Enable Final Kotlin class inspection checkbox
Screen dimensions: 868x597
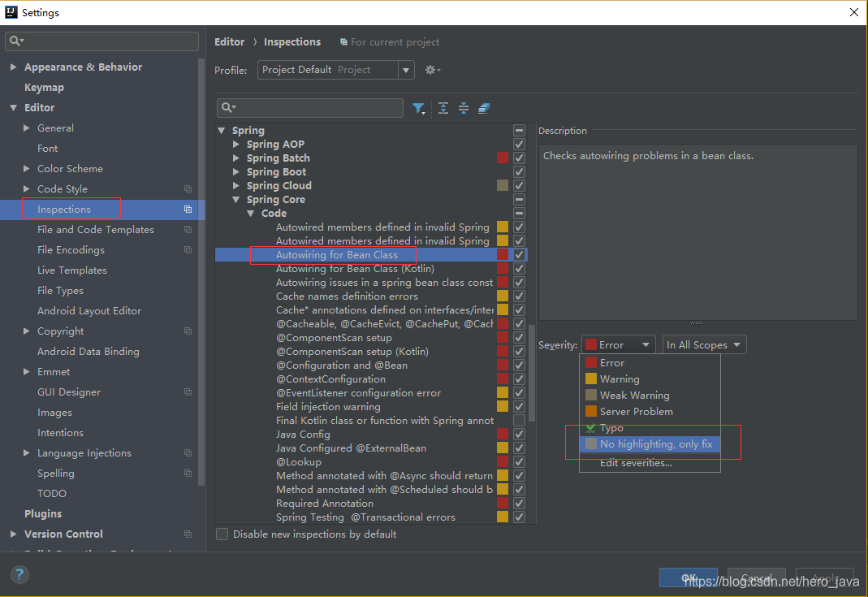[x=519, y=421]
